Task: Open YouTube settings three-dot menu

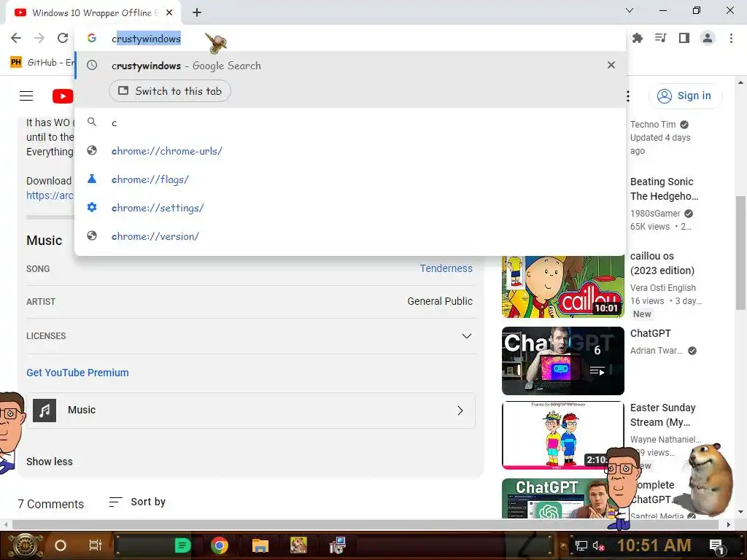Action: 628,96
